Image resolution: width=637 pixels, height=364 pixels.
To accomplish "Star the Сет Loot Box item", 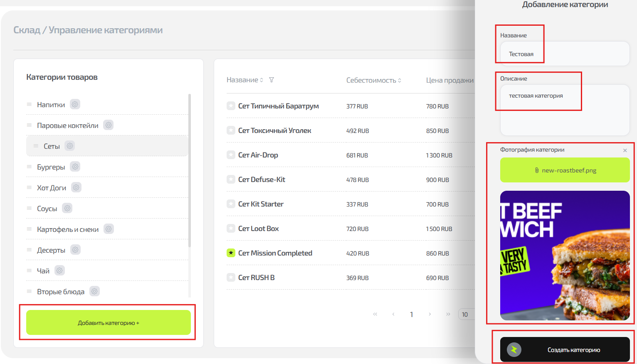I will pyautogui.click(x=231, y=229).
